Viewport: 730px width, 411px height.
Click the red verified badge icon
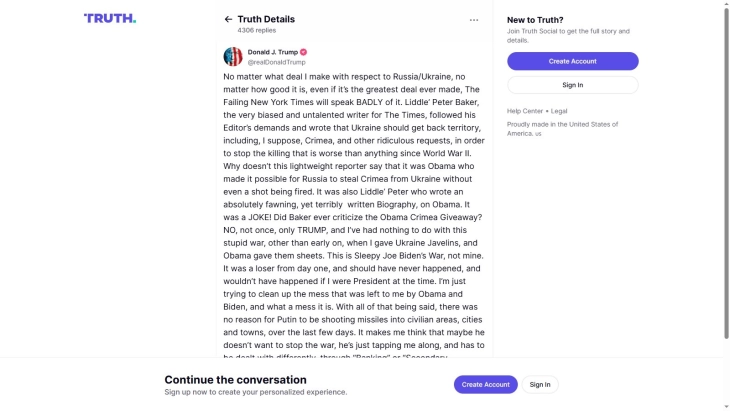pos(303,52)
